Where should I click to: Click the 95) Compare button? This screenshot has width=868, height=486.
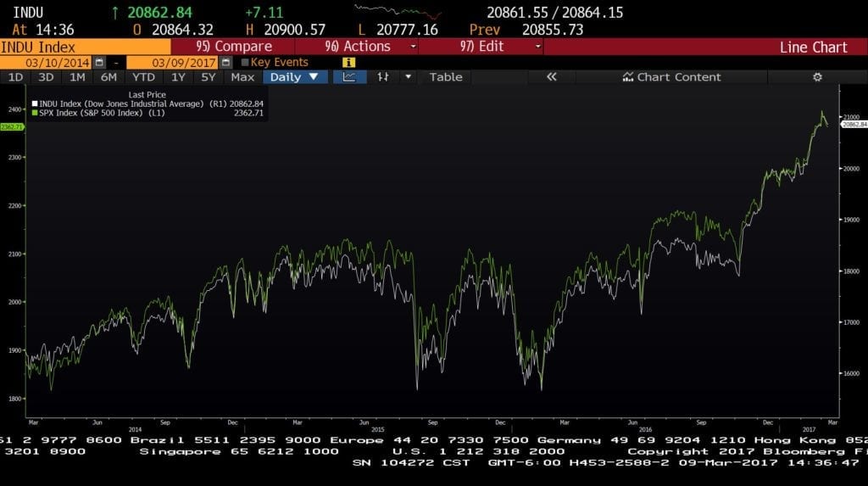point(234,47)
